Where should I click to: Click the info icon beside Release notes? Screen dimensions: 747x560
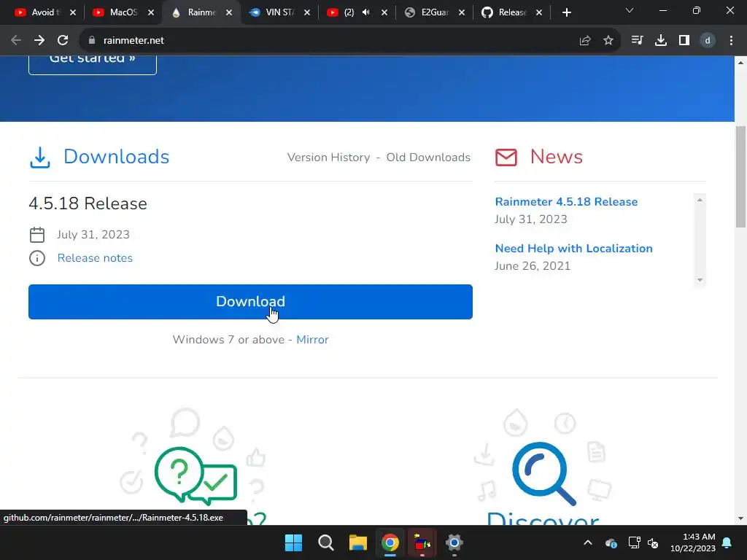tap(37, 258)
